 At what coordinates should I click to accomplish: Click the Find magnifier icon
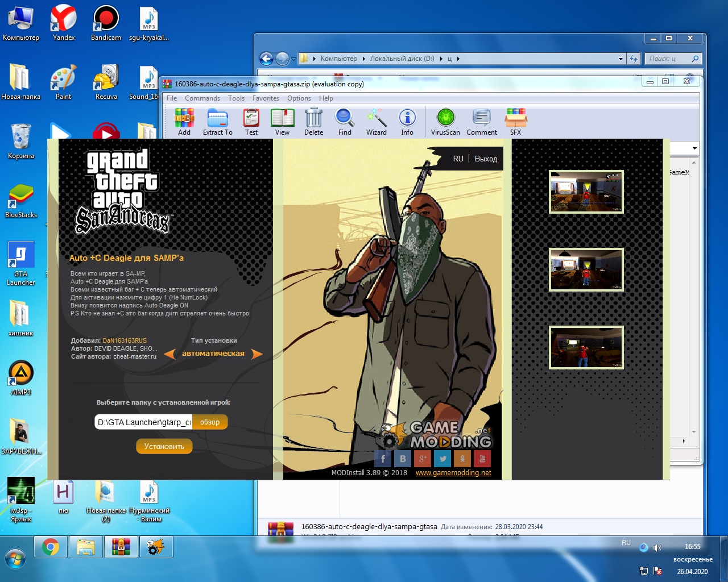pyautogui.click(x=345, y=122)
